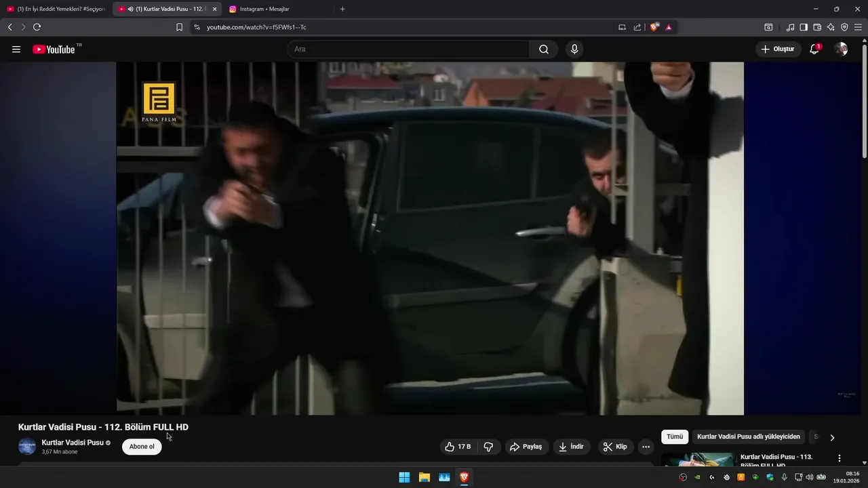Dislike the video with thumbs-down icon

coord(488,447)
